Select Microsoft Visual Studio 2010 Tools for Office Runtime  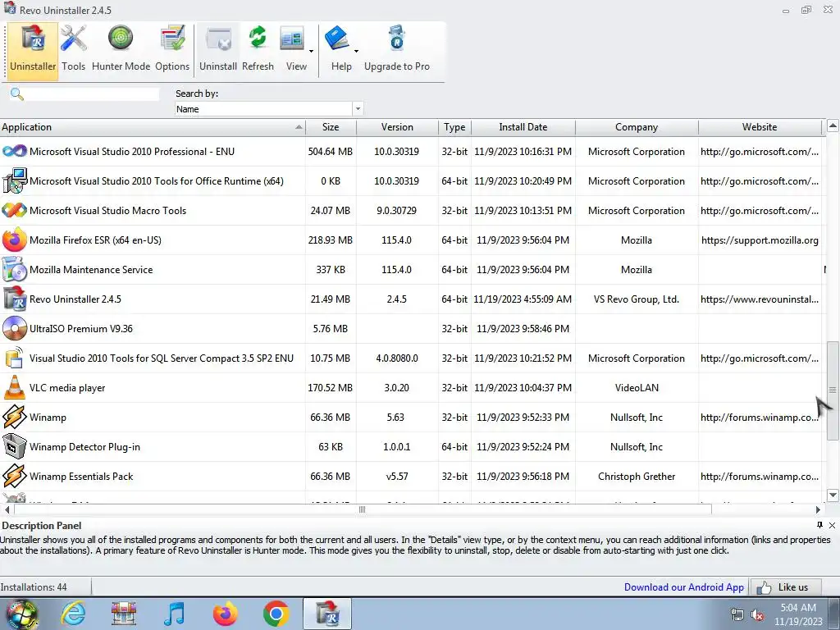coord(157,181)
